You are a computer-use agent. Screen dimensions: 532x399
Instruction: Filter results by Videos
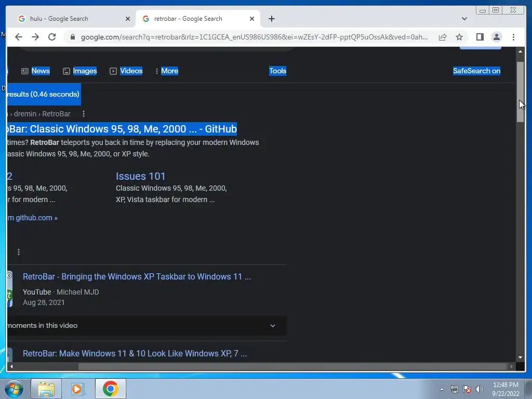(x=126, y=71)
